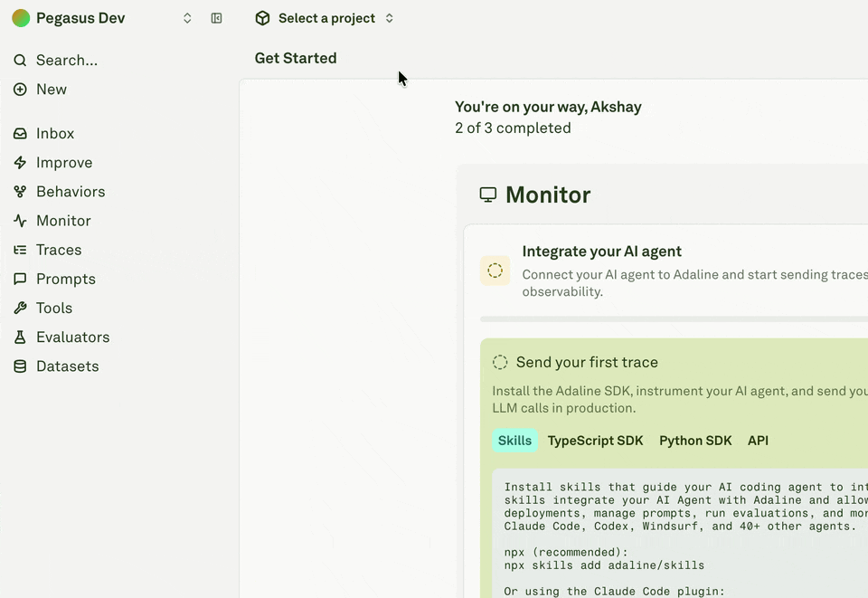Click the Evaluators flask icon
868x598 pixels.
20,337
